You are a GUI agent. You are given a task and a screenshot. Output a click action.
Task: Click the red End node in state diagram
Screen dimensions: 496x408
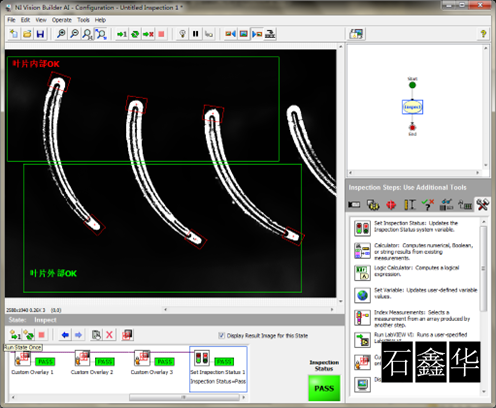[412, 127]
